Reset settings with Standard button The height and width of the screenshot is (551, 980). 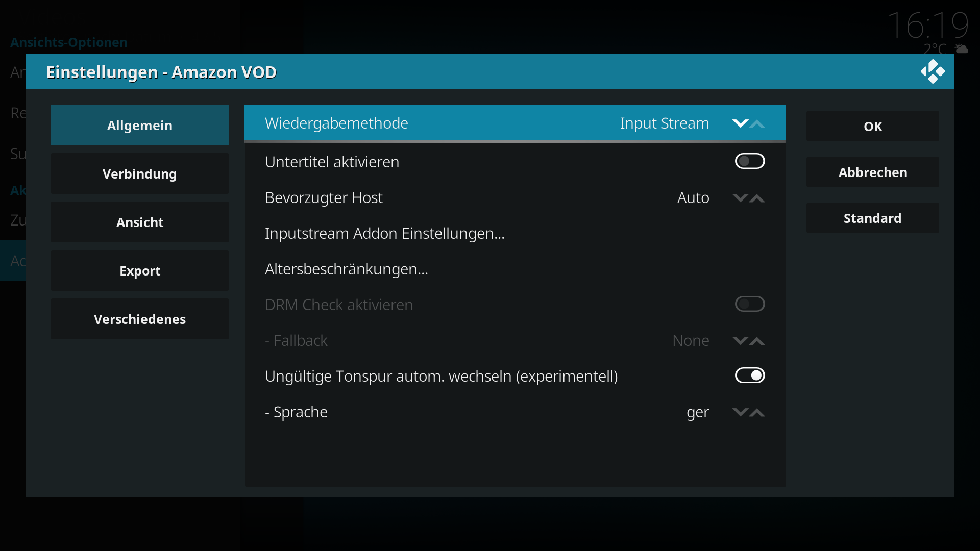(x=873, y=218)
